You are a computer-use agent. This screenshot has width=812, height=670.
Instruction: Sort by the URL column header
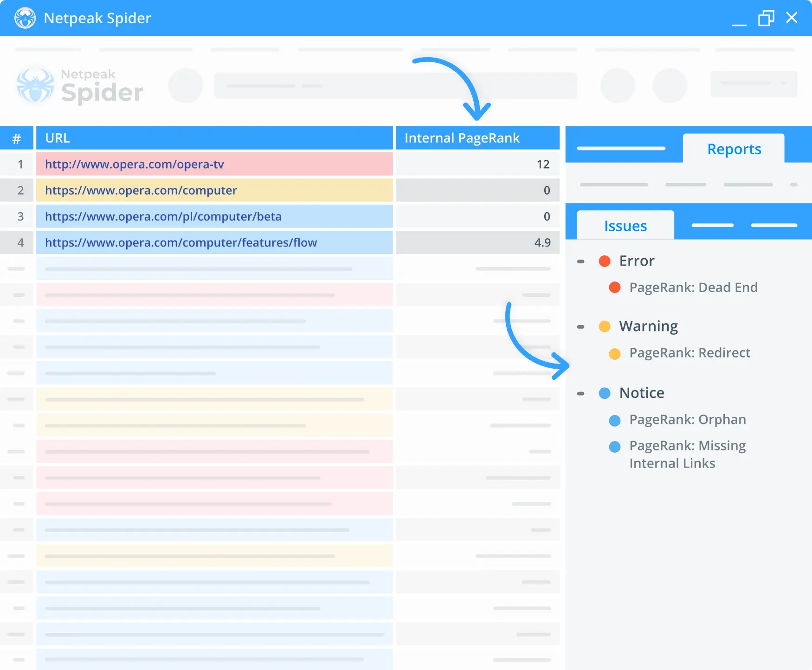coord(214,138)
